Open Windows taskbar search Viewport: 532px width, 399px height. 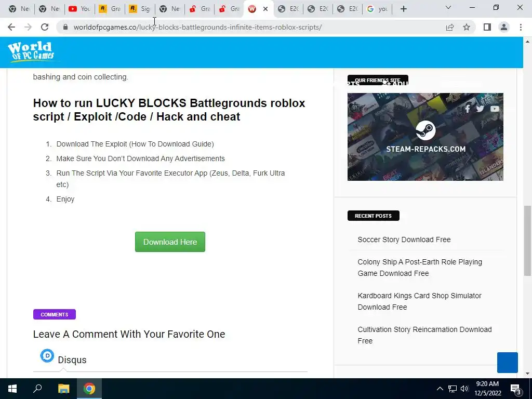[37, 389]
